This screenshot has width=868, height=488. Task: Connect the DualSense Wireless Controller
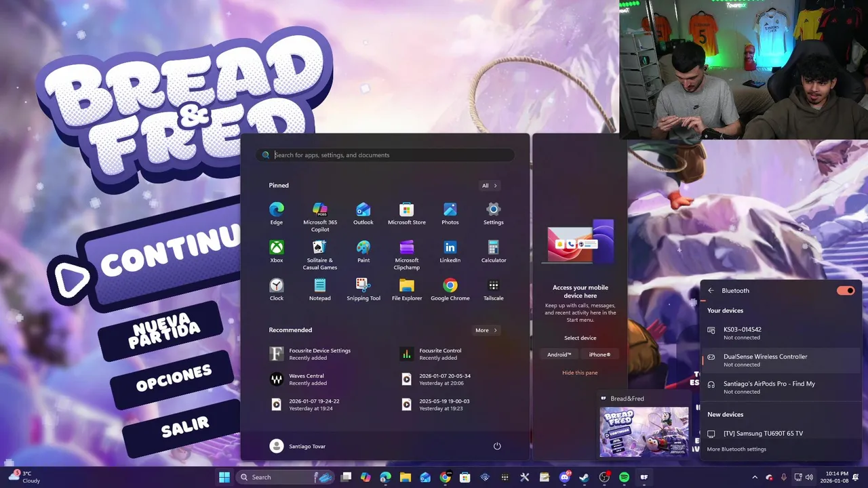(780, 360)
